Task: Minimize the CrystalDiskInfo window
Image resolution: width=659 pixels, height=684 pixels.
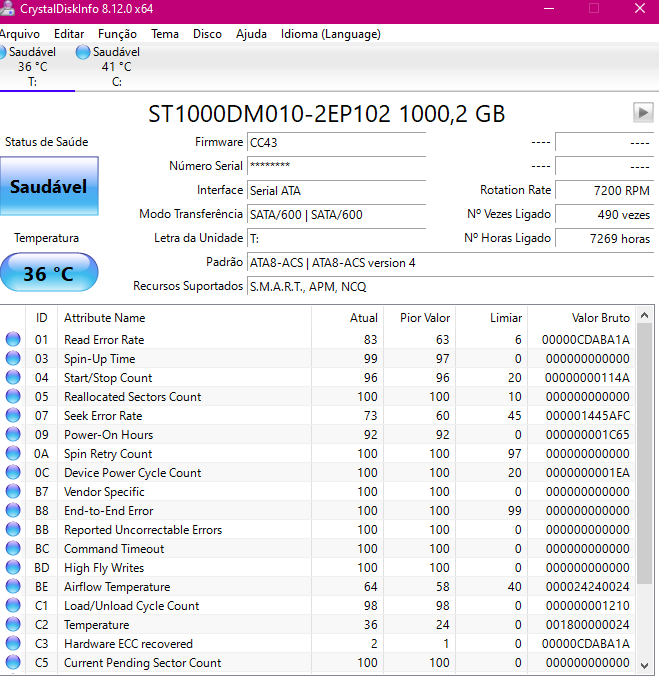Action: [549, 8]
